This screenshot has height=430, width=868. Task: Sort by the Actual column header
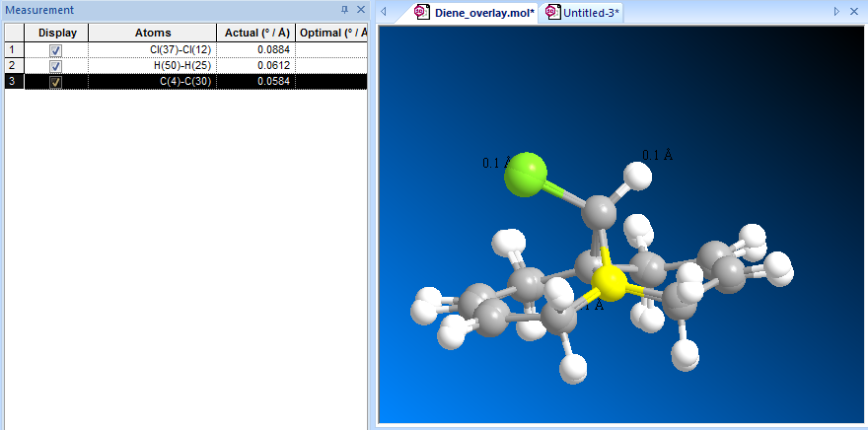(x=255, y=33)
